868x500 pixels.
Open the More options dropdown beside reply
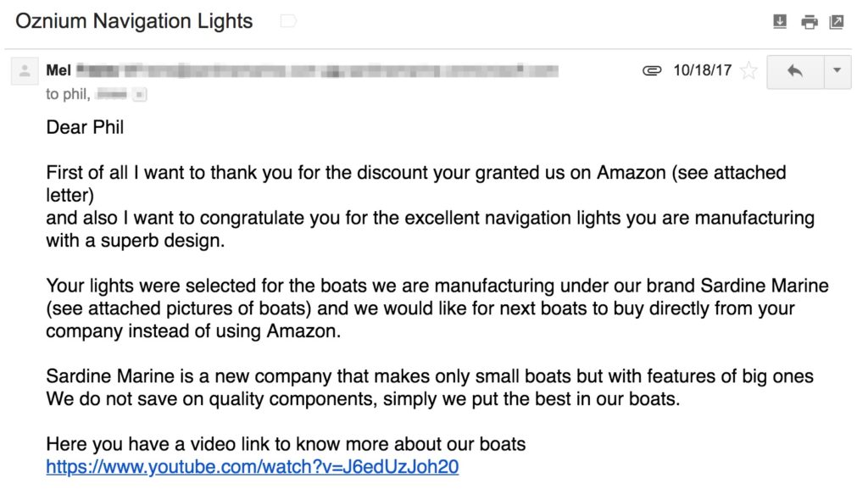point(837,71)
